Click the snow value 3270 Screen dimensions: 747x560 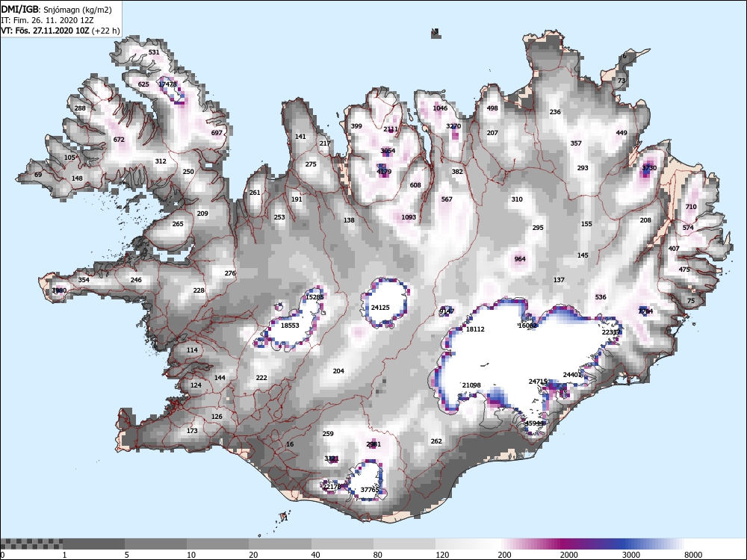pos(453,126)
